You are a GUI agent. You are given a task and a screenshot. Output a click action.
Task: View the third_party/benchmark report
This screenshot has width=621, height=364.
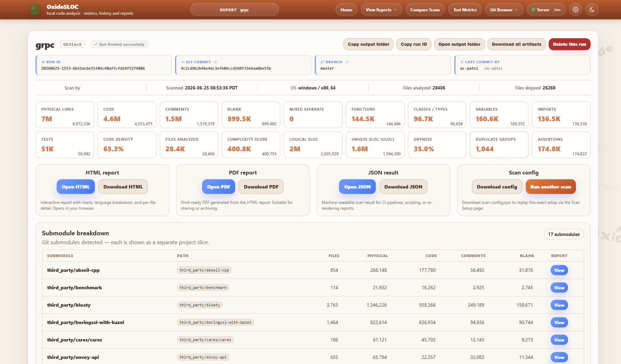point(559,288)
